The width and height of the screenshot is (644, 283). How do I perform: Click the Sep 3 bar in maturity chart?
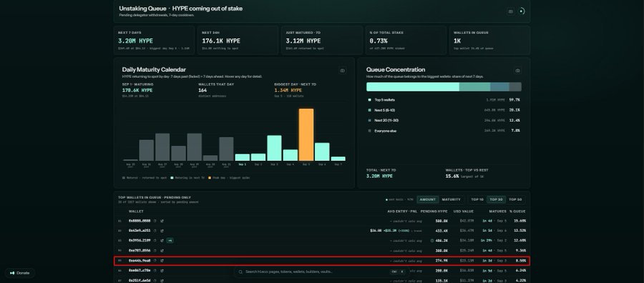pos(274,148)
